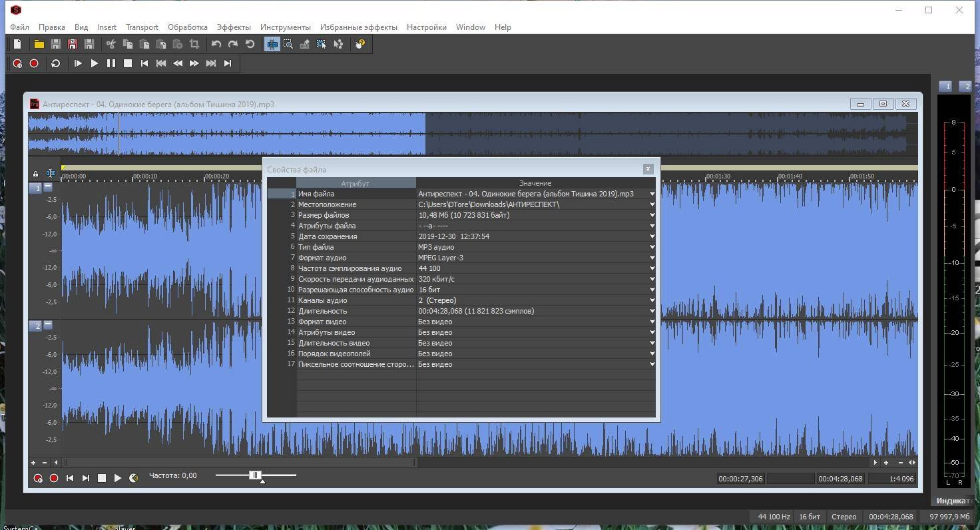This screenshot has width=980, height=530.
Task: Select the Pencil draw tool
Action: click(305, 44)
